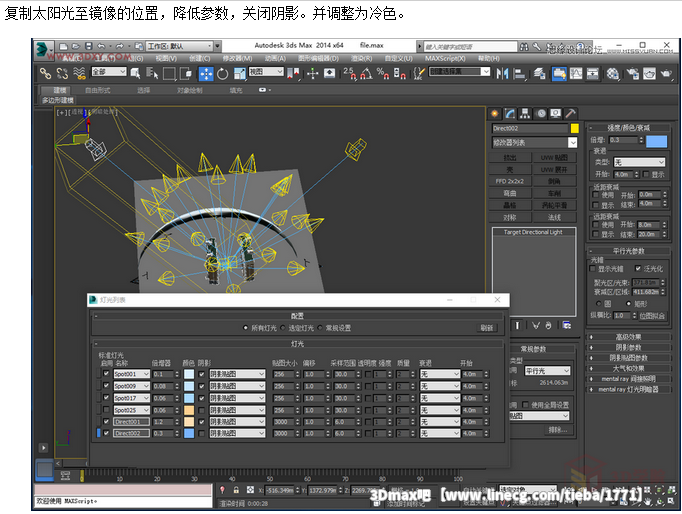Click the Select and Link tool icon
This screenshot has width=682, height=514.
pyautogui.click(x=46, y=73)
